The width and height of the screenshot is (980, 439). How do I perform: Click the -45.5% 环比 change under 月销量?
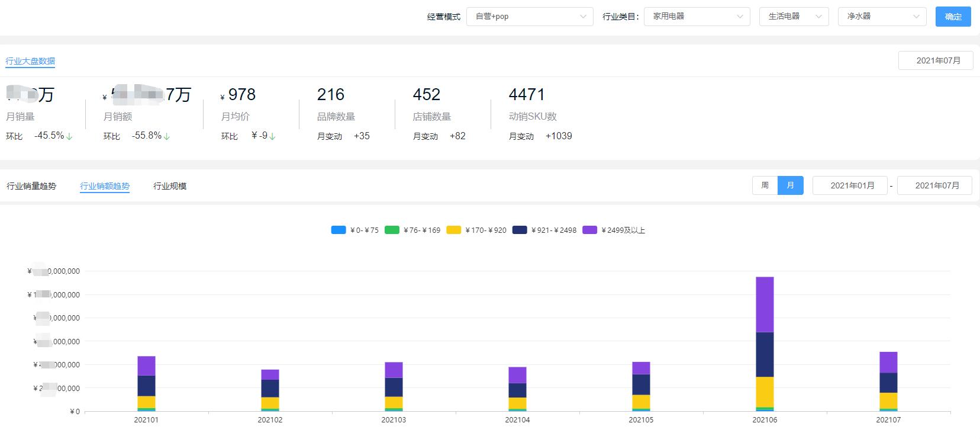53,136
